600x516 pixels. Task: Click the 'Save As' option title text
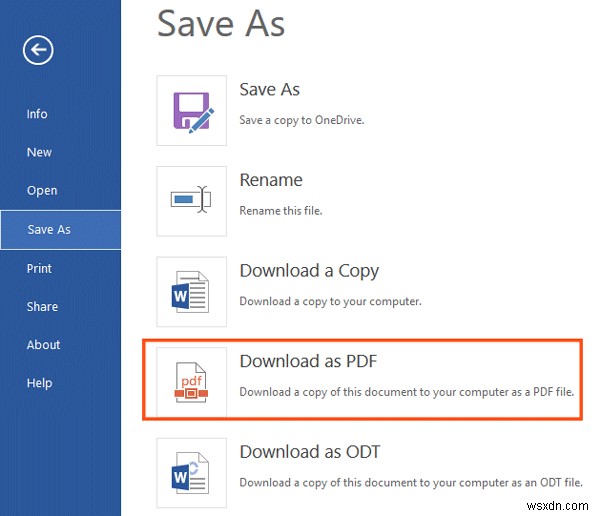click(x=270, y=90)
